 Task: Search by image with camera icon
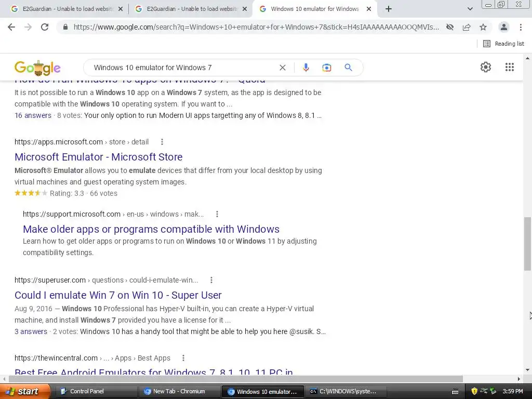326,68
